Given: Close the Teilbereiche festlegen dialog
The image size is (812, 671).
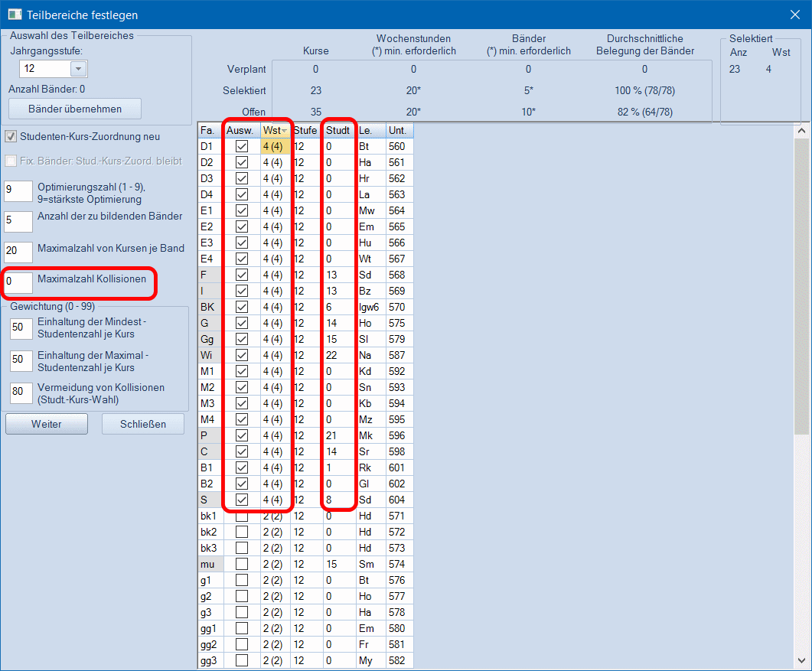Looking at the screenshot, I should [795, 15].
